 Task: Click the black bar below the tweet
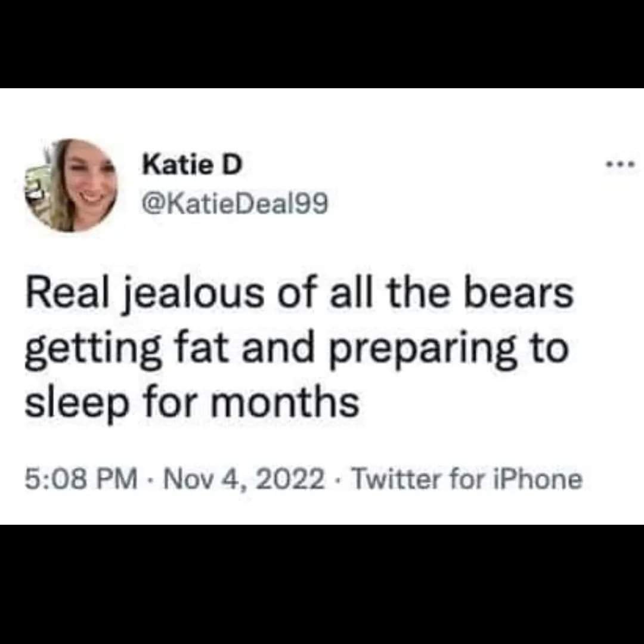pyautogui.click(x=322, y=584)
